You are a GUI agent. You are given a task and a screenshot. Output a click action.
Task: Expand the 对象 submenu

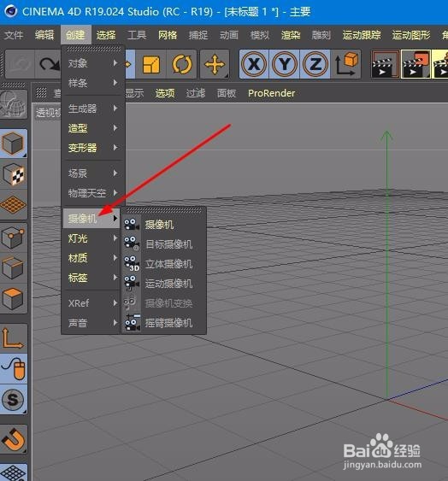point(93,63)
